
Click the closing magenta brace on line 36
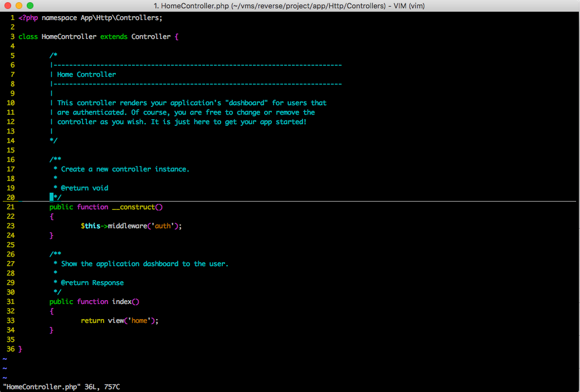tap(21, 349)
